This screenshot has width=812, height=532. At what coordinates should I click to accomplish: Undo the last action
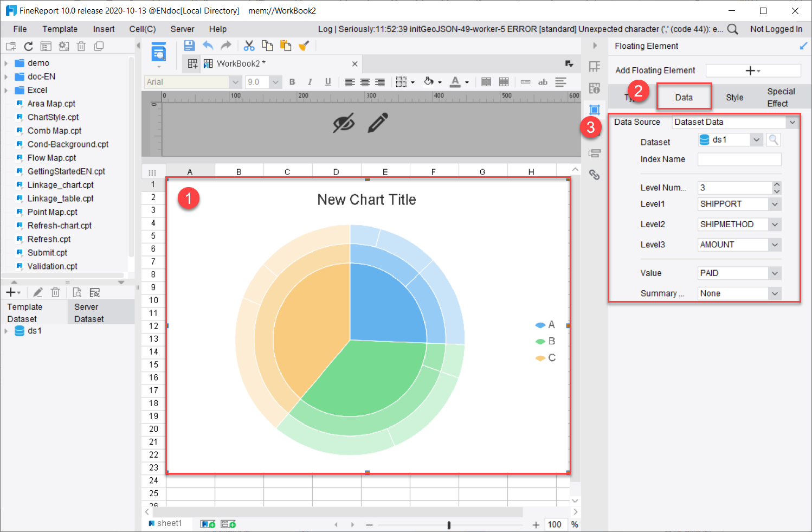tap(208, 46)
